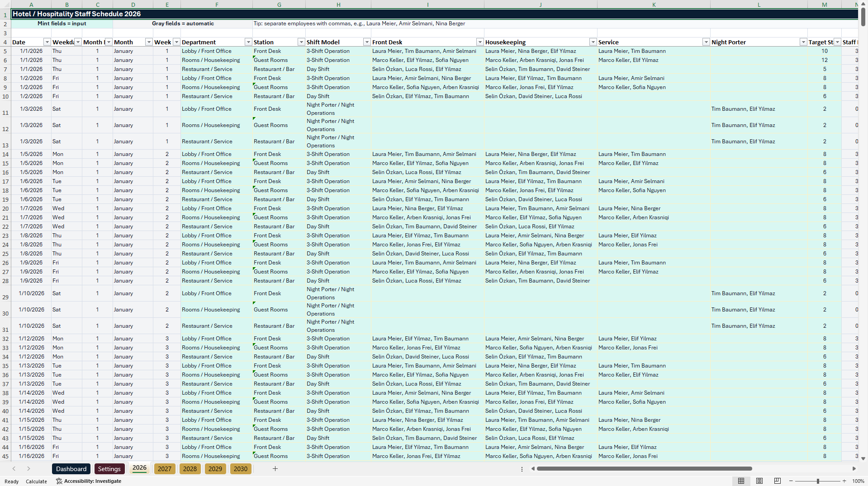
Task: Select column F header
Action: (x=217, y=5)
